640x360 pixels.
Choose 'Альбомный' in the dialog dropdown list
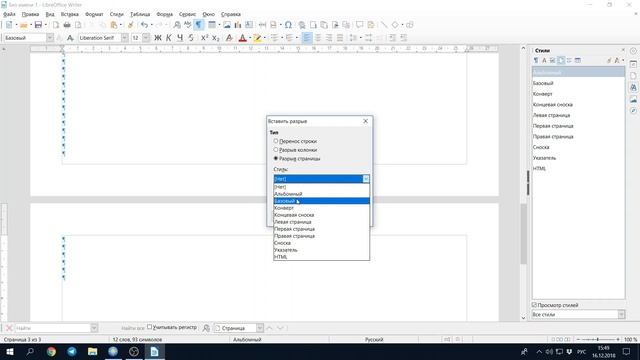pyautogui.click(x=322, y=194)
